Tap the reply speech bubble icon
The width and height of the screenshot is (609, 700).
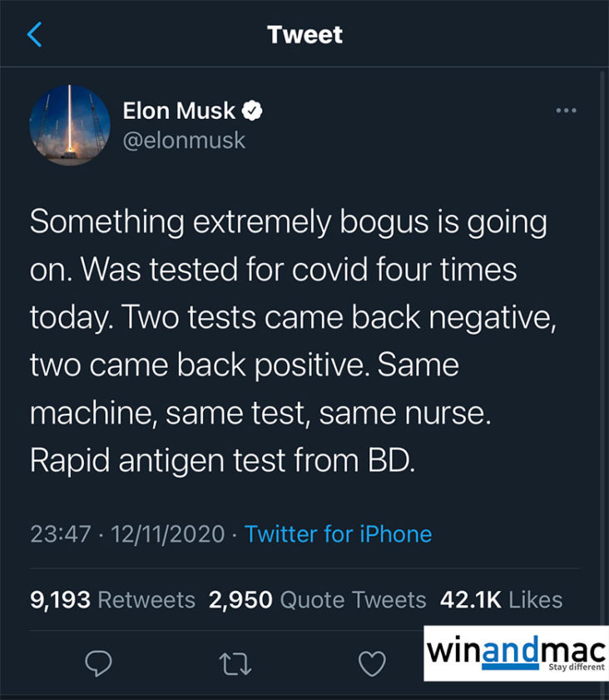point(99,663)
